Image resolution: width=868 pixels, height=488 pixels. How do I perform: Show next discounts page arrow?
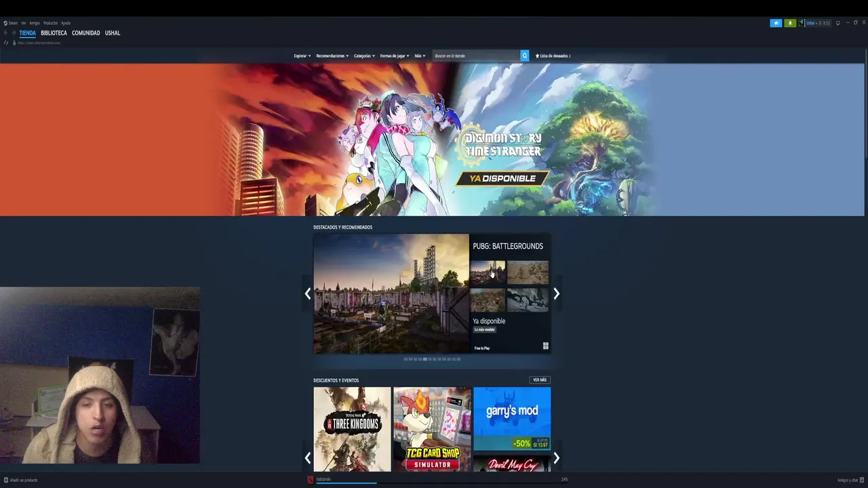coord(556,458)
